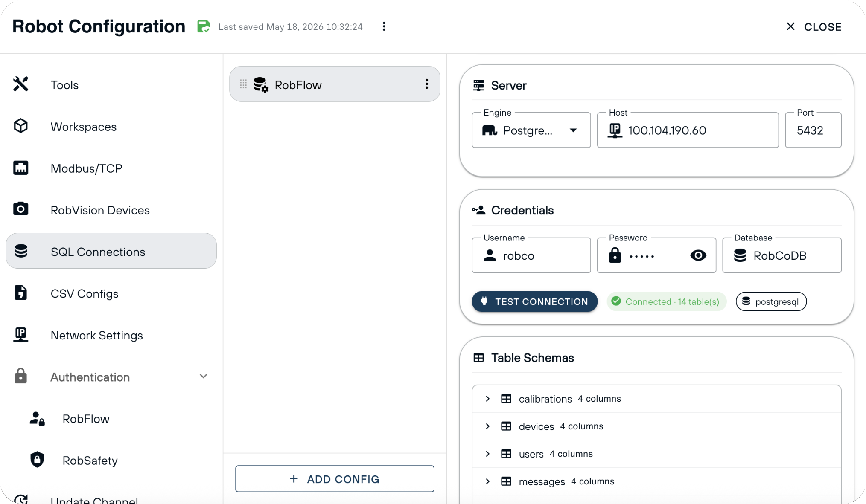The width and height of the screenshot is (866, 504).
Task: Click the Credentials section icon
Action: pyautogui.click(x=478, y=210)
